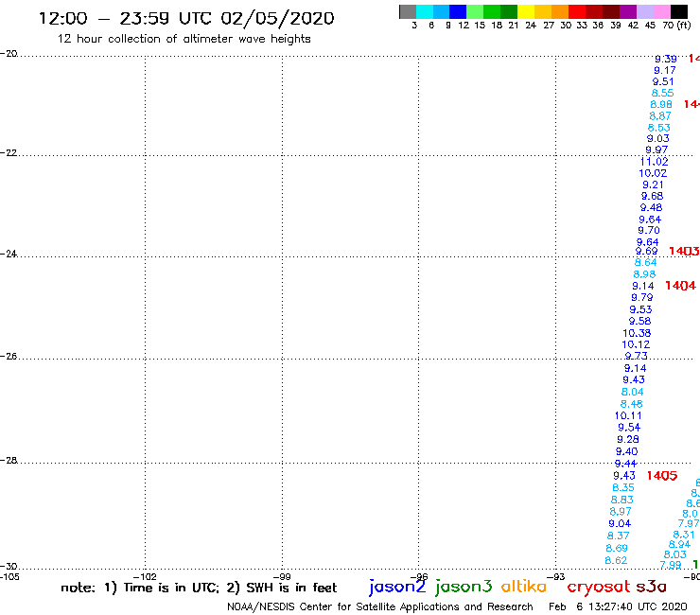Click the wave height value 9.03
This screenshot has height=615, width=700.
(658, 138)
